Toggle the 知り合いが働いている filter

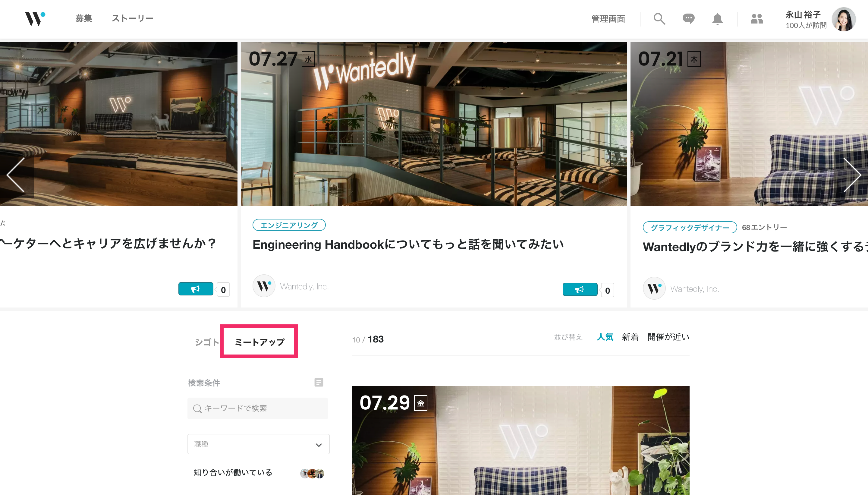(x=233, y=472)
